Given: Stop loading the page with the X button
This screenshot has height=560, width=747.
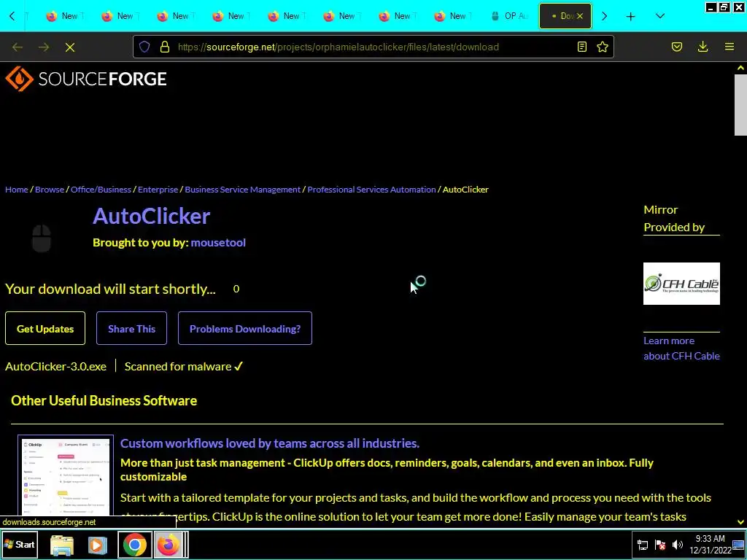Looking at the screenshot, I should tap(70, 47).
